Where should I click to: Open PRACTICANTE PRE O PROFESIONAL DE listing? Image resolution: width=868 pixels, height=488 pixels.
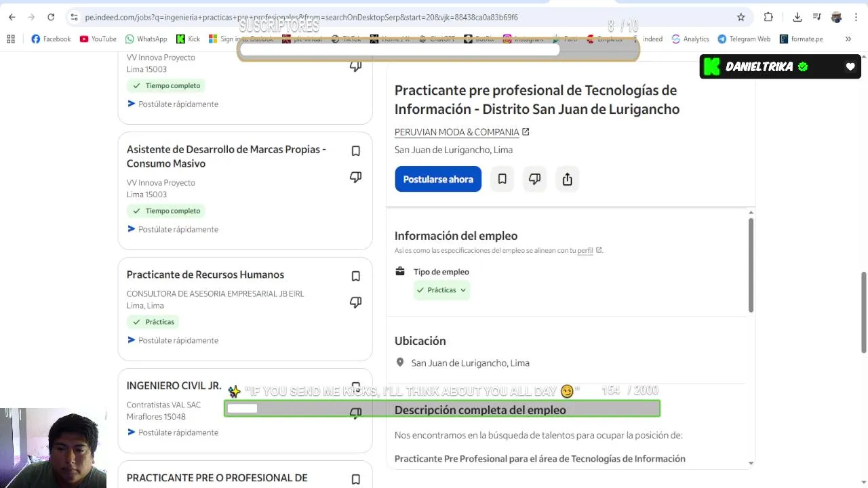217,478
